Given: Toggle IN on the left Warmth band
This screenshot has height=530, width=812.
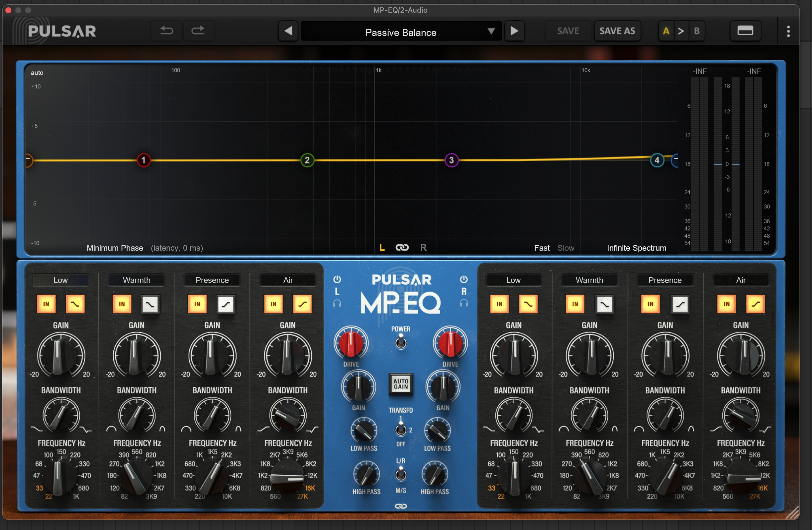Looking at the screenshot, I should (122, 304).
